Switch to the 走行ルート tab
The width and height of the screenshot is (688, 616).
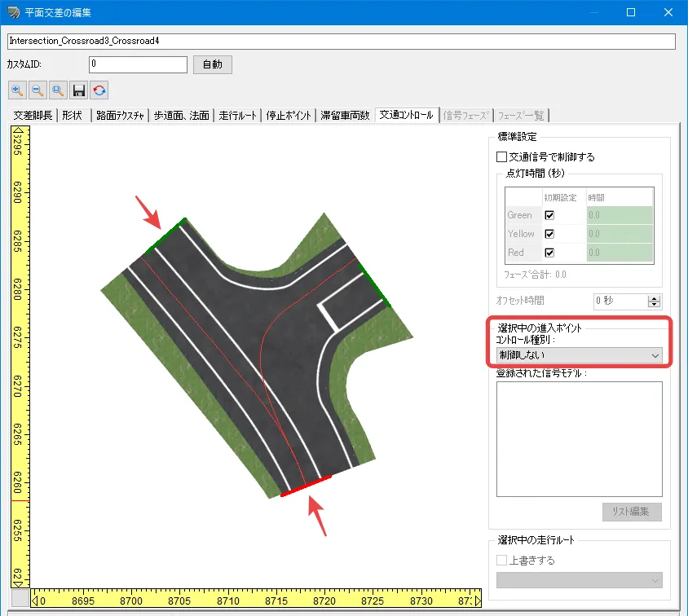click(237, 116)
